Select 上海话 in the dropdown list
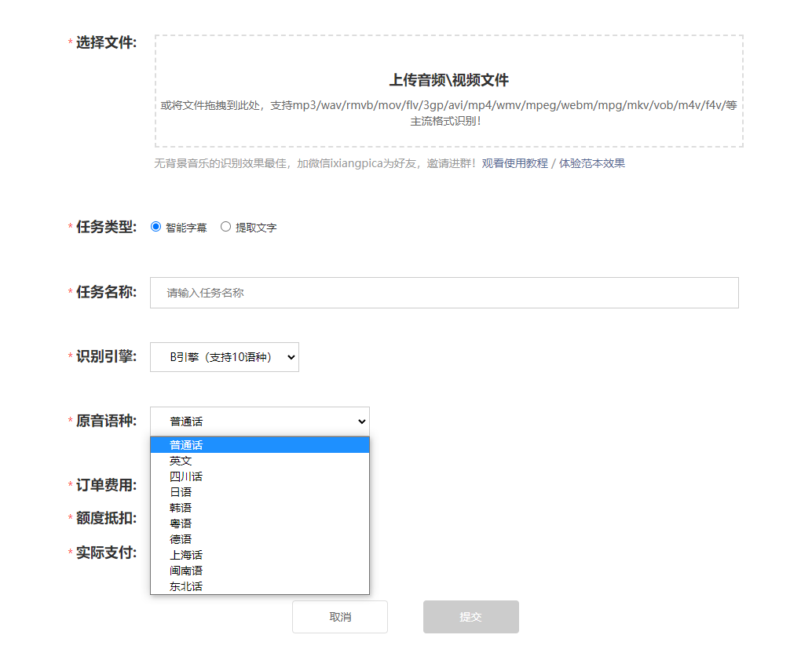This screenshot has width=812, height=653. point(187,555)
